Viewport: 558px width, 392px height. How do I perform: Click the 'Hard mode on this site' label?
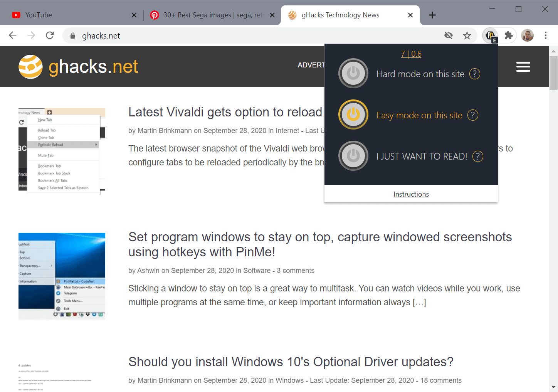(x=420, y=74)
